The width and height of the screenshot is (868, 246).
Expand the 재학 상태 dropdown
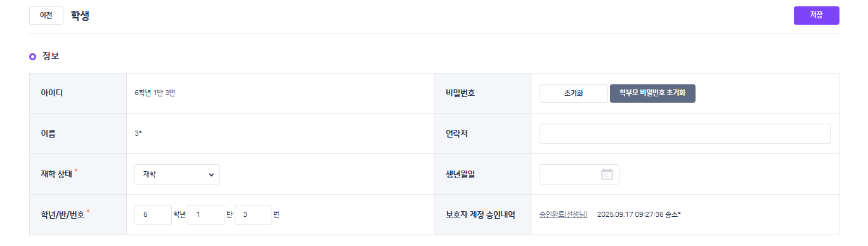point(177,174)
